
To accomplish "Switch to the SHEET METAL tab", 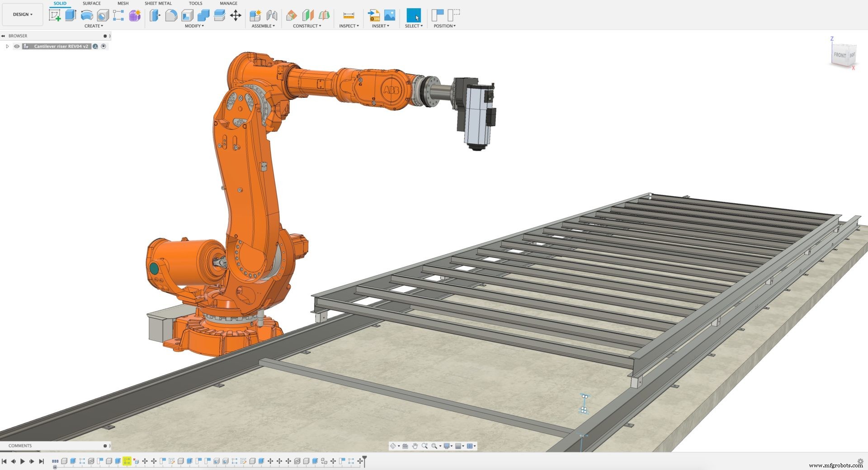I will click(x=158, y=3).
